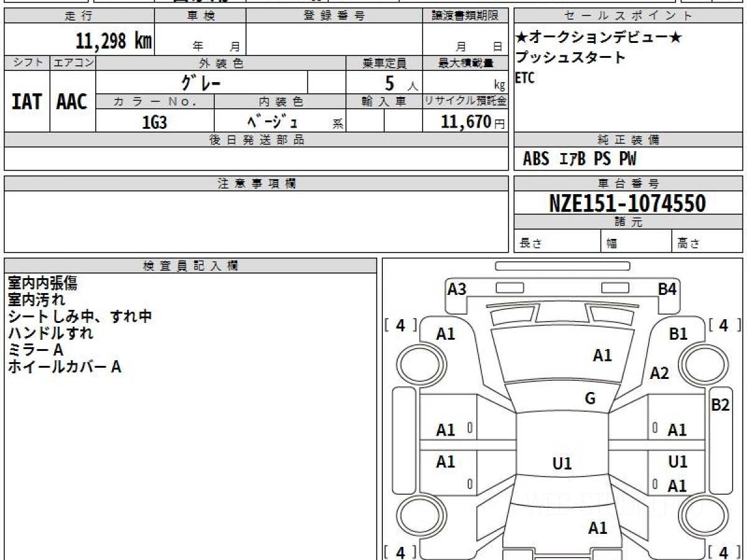
Task: Select the 内装色 header
Action: point(280,101)
